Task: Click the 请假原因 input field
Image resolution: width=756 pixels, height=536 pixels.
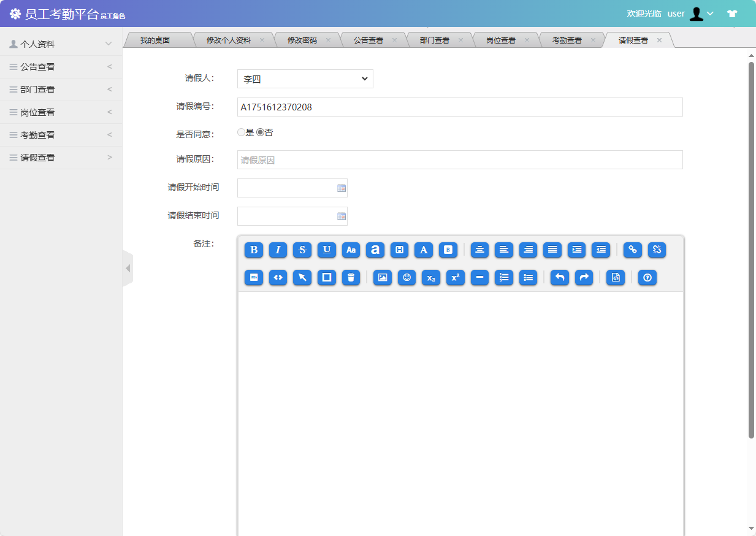Action: click(x=460, y=159)
